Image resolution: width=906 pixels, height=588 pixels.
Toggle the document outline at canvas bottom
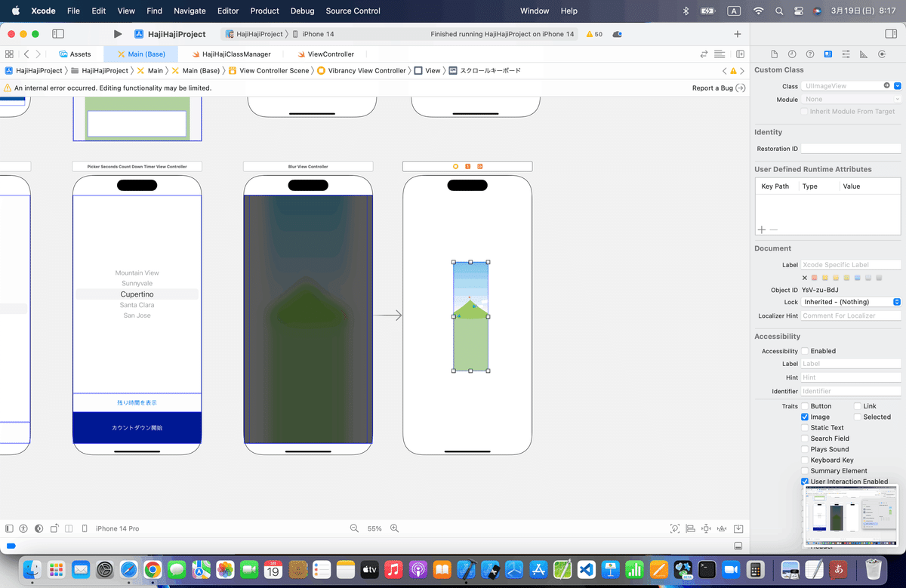pos(9,528)
